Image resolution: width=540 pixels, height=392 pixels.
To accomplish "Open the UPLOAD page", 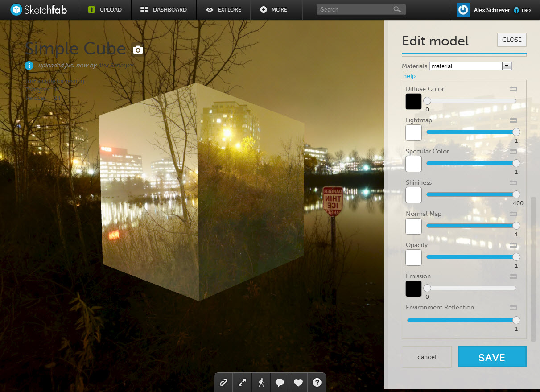I will click(105, 9).
